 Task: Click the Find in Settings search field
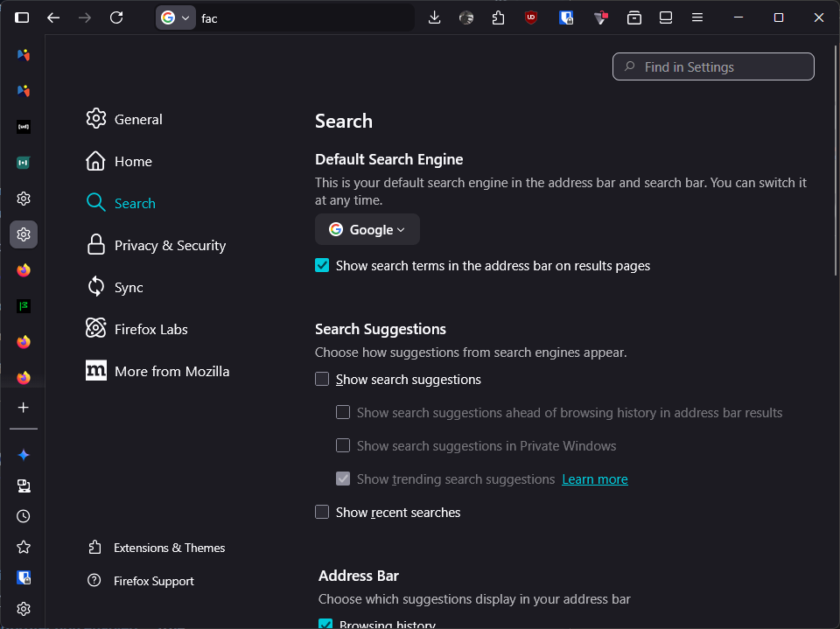tap(713, 67)
